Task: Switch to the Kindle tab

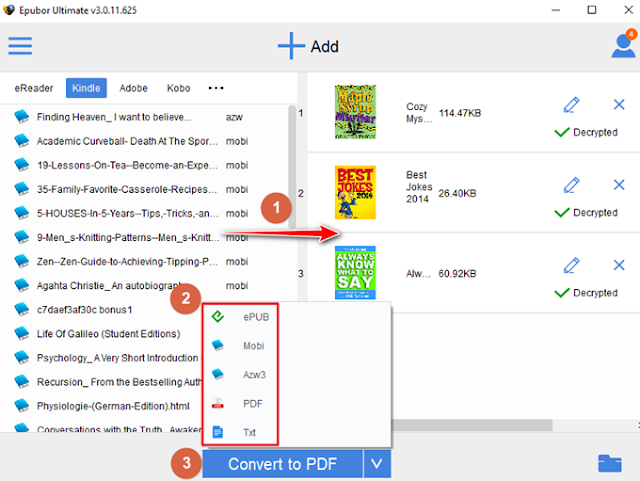Action: pyautogui.click(x=86, y=88)
